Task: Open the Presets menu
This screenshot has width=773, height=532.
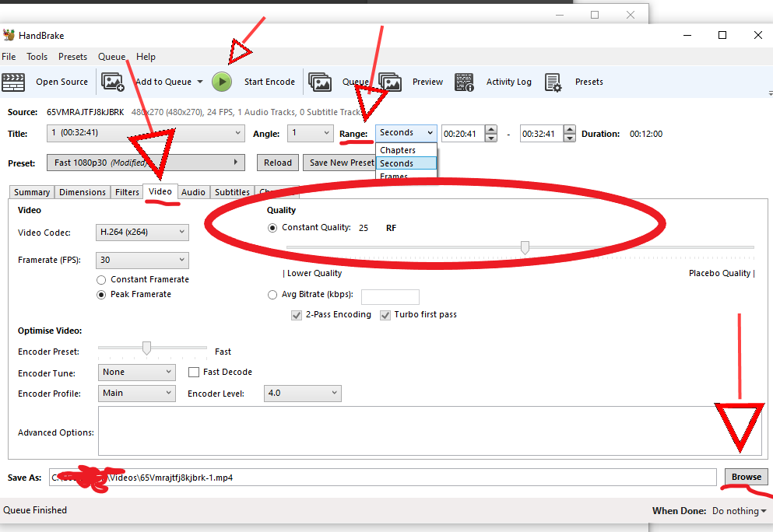Action: [72, 57]
